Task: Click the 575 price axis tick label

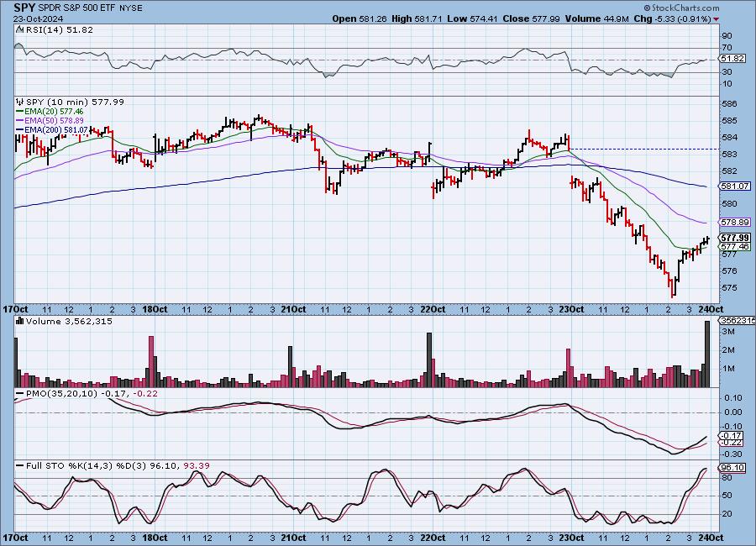Action: [729, 287]
